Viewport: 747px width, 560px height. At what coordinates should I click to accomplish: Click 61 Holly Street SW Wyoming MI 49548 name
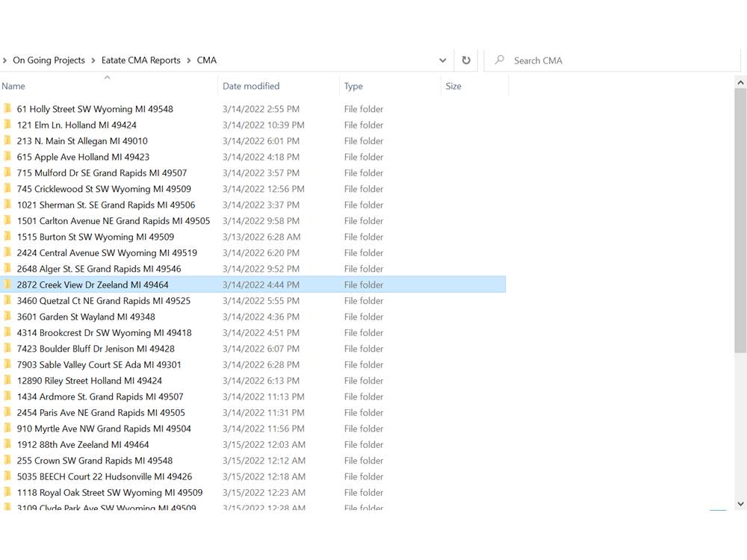pos(95,109)
